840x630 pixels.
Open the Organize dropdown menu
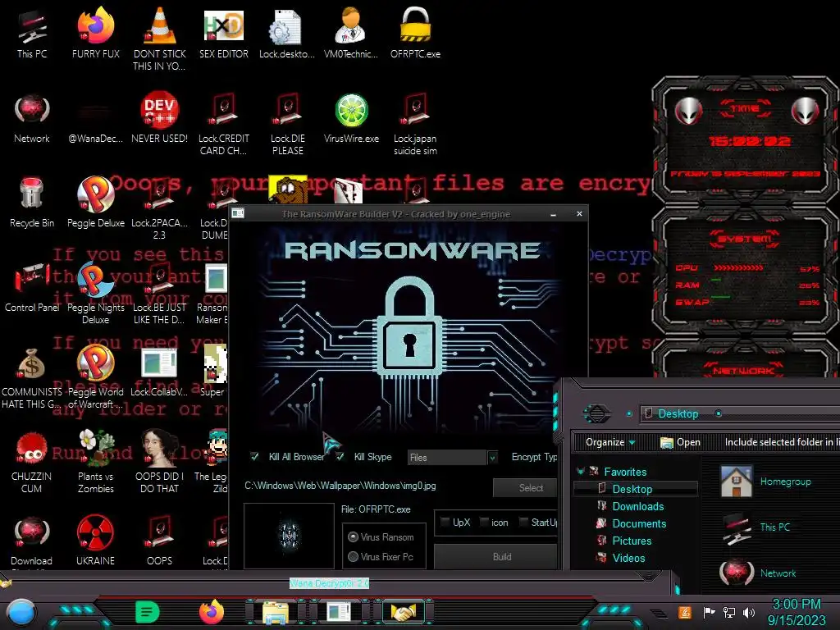click(610, 442)
